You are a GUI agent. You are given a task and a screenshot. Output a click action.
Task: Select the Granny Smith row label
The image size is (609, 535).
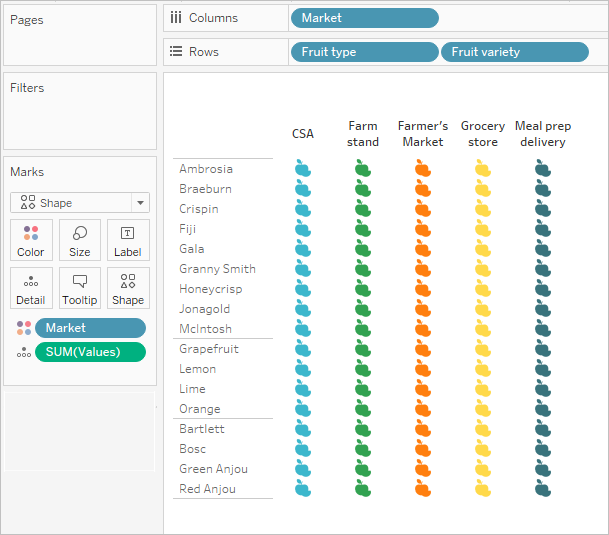[218, 269]
